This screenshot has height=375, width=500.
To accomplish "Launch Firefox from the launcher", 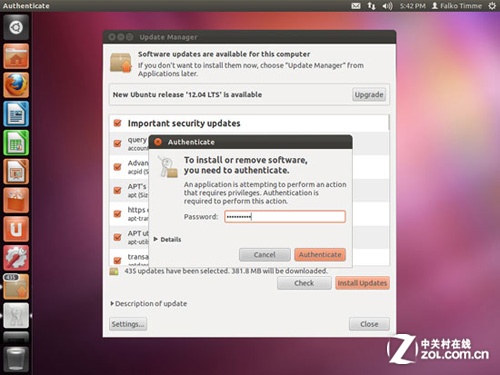I will click(x=16, y=85).
